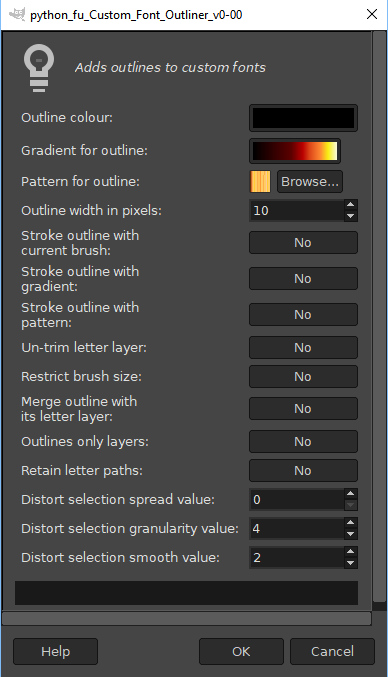Click the GIMP Wilber icon in title bar
This screenshot has height=677, width=388.
click(17, 14)
